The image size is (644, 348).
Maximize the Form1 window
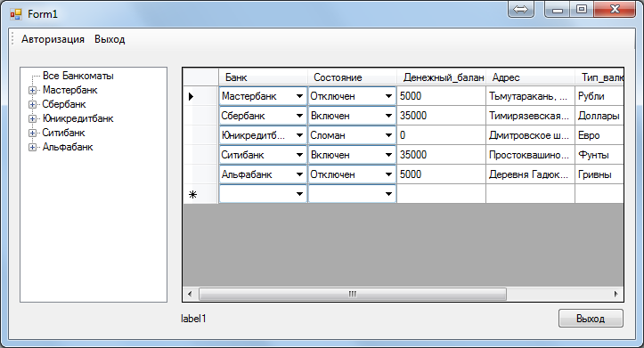point(581,10)
